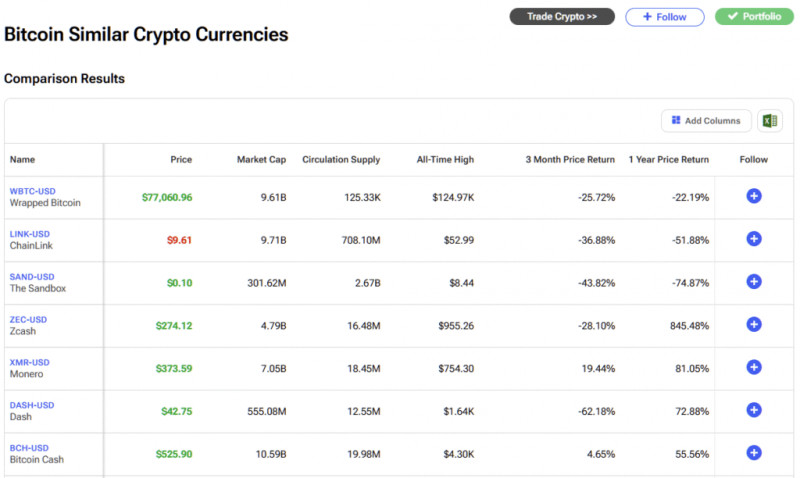Open the XMR-USD ticker link
Image resolution: width=800 pixels, height=478 pixels.
30,362
